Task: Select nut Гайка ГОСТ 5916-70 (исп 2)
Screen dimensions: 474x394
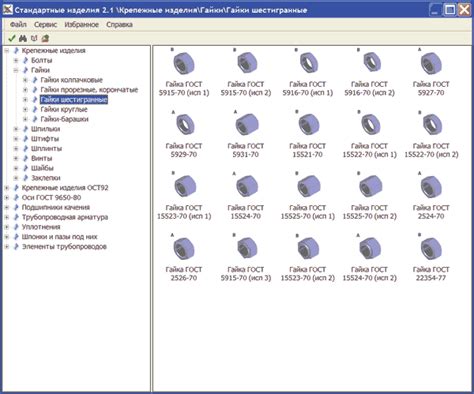Action: click(369, 72)
